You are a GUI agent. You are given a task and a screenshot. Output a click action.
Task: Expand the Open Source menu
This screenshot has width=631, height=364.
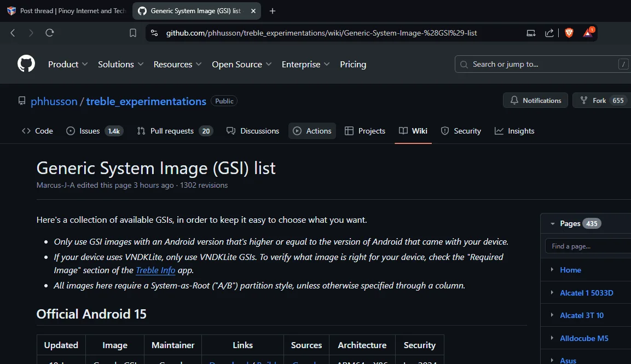tap(241, 65)
